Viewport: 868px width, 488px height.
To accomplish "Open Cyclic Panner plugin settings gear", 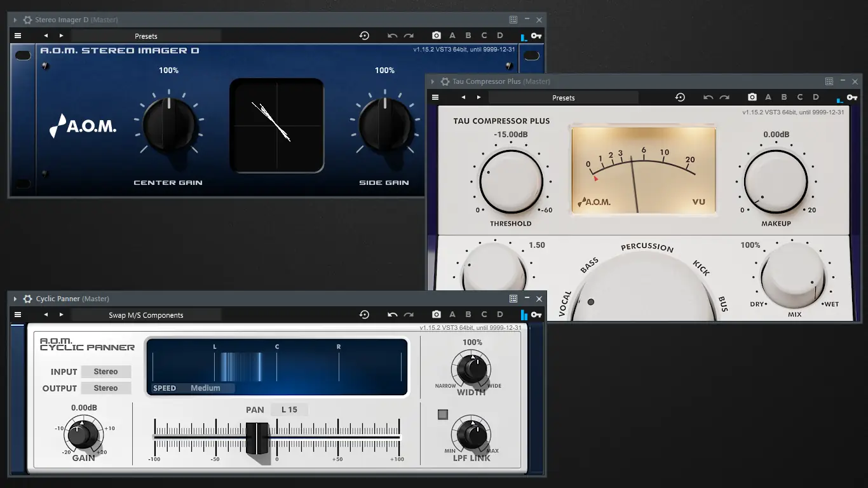I will point(27,299).
